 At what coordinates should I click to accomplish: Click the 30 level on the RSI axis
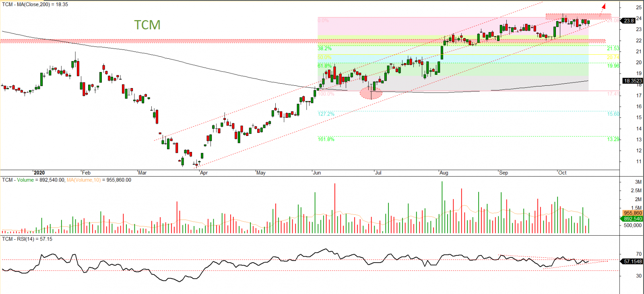639,276
